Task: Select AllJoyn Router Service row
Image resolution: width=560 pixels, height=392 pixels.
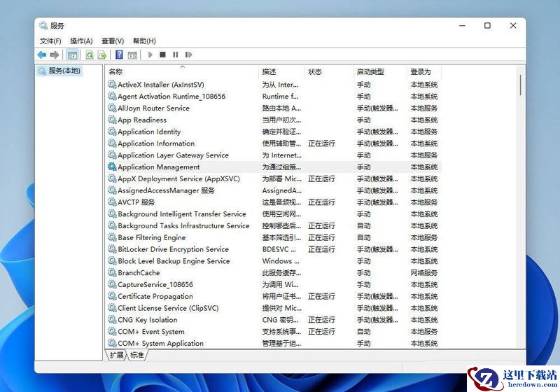Action: point(273,108)
